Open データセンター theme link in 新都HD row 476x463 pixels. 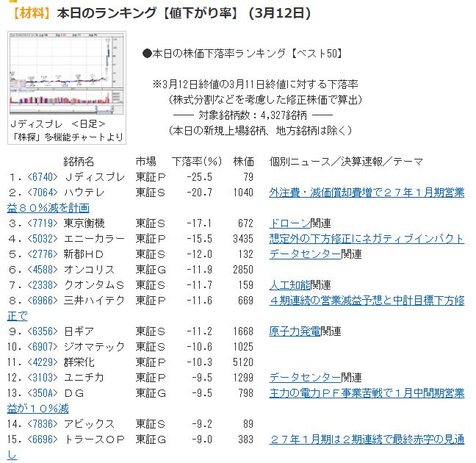click(x=304, y=254)
